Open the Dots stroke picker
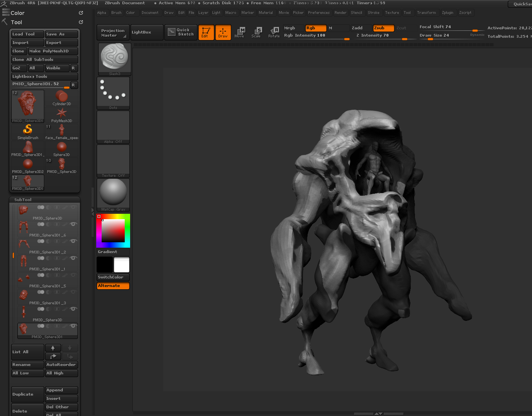532x416 pixels. (113, 93)
